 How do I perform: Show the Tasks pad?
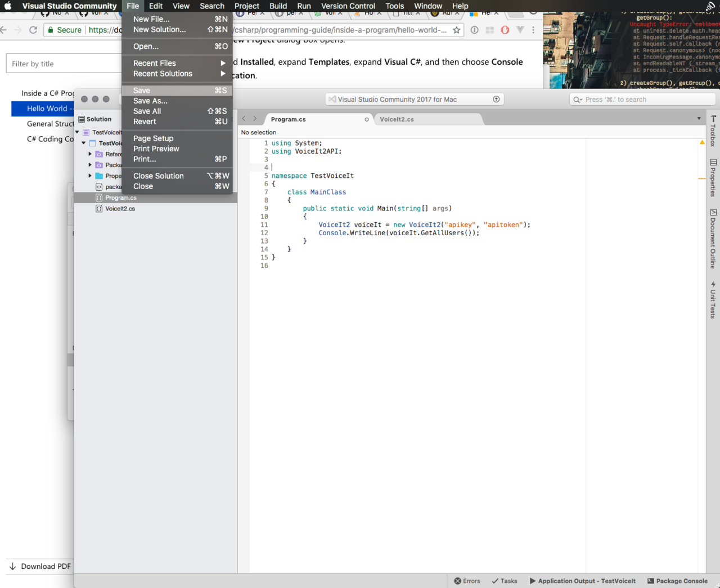(x=505, y=581)
